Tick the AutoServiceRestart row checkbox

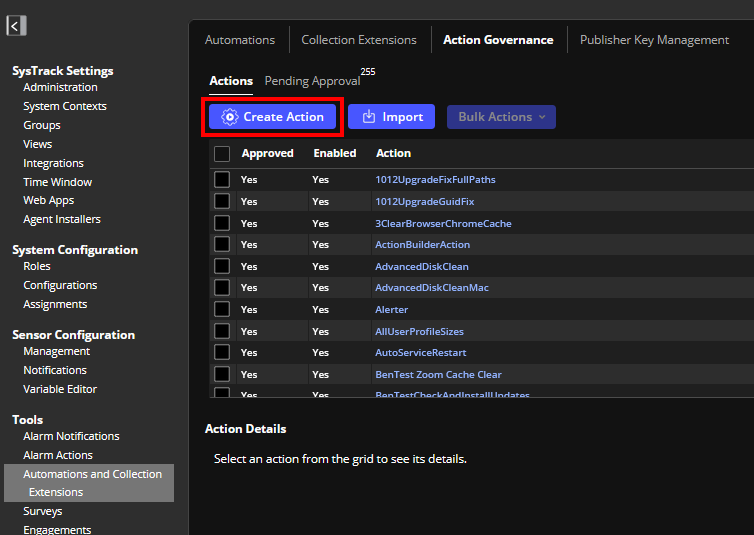click(222, 353)
